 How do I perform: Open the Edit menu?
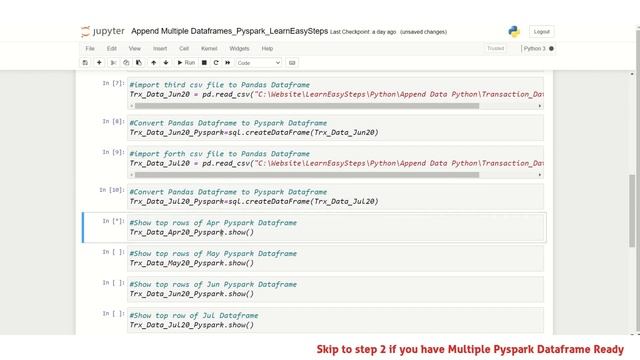[x=111, y=49]
